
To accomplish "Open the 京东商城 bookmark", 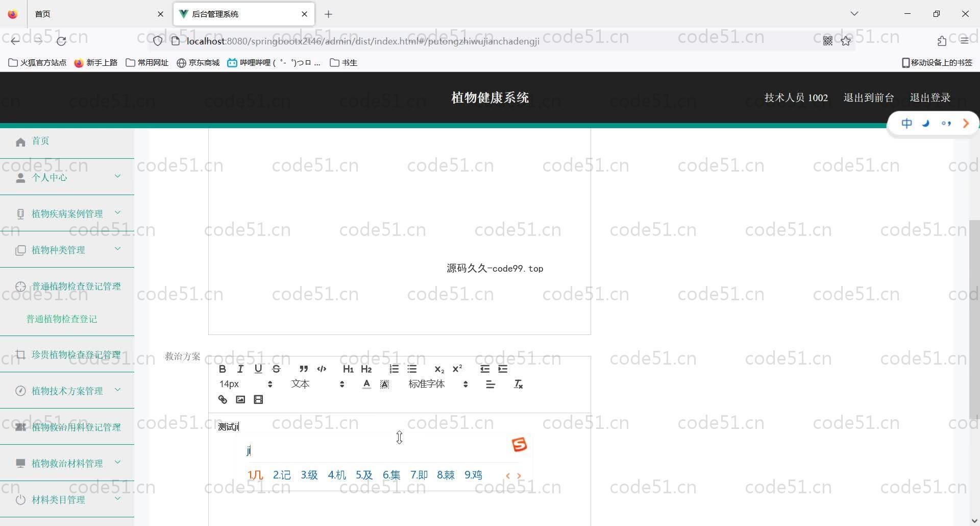I will tap(198, 62).
